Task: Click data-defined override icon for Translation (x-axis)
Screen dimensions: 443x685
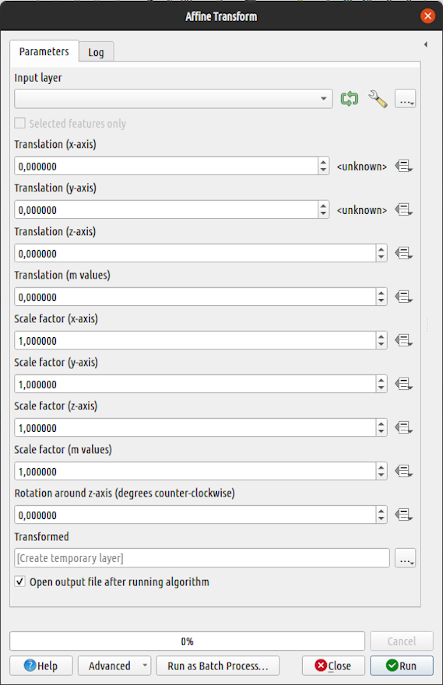Action: [x=404, y=166]
